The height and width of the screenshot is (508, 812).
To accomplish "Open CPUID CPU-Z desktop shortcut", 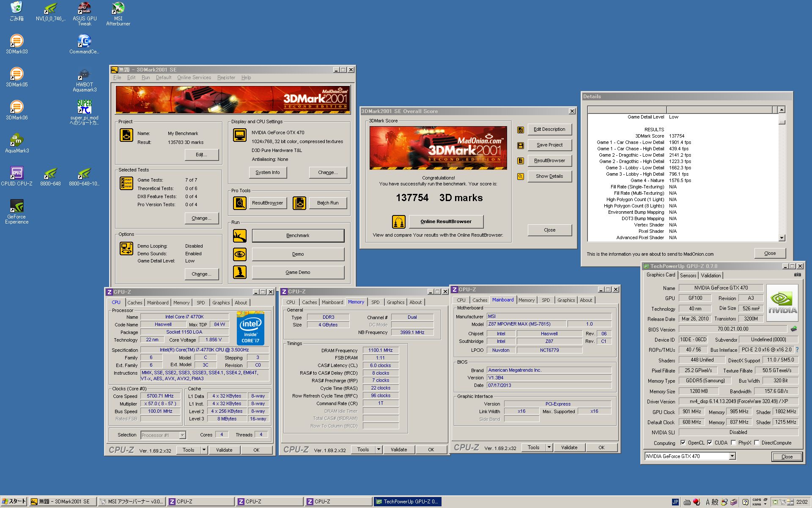I will pos(16,176).
